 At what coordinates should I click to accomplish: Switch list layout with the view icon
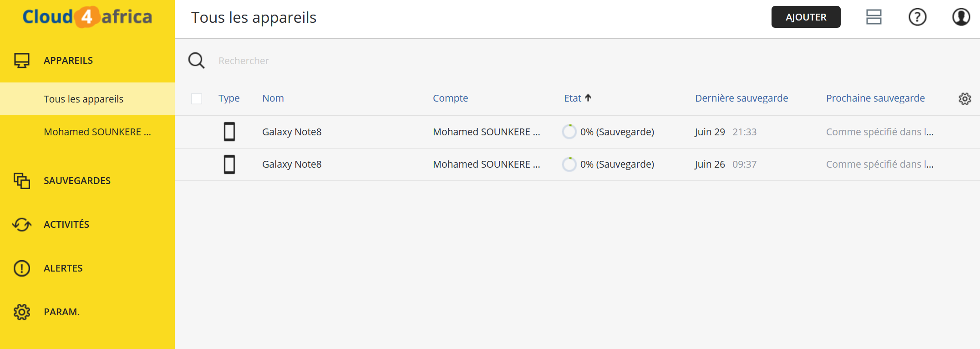pyautogui.click(x=873, y=17)
